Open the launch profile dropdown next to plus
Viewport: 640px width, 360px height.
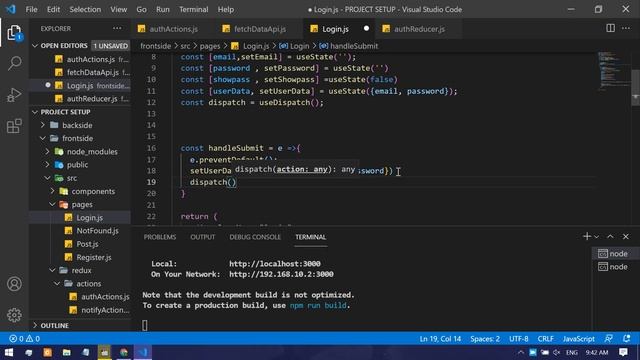click(596, 237)
